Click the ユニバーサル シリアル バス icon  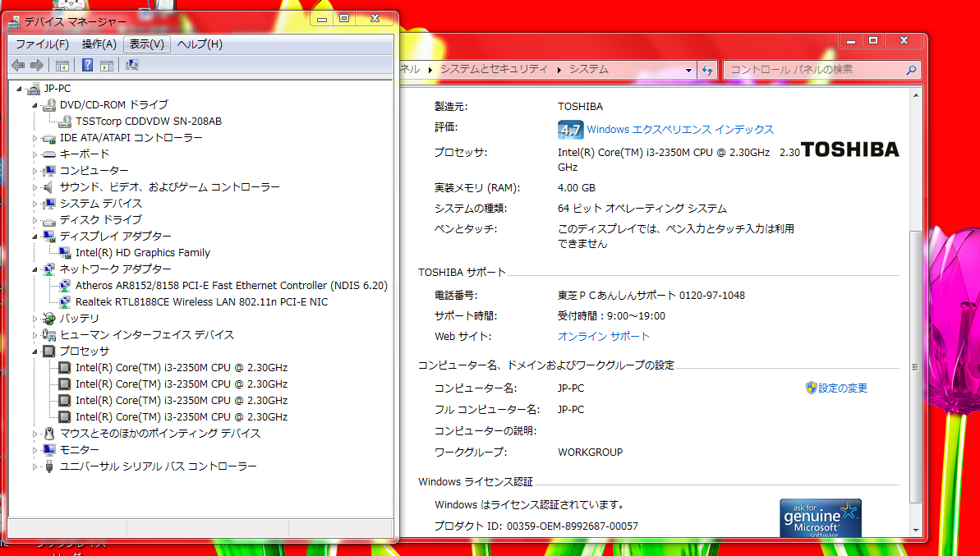pyautogui.click(x=49, y=466)
